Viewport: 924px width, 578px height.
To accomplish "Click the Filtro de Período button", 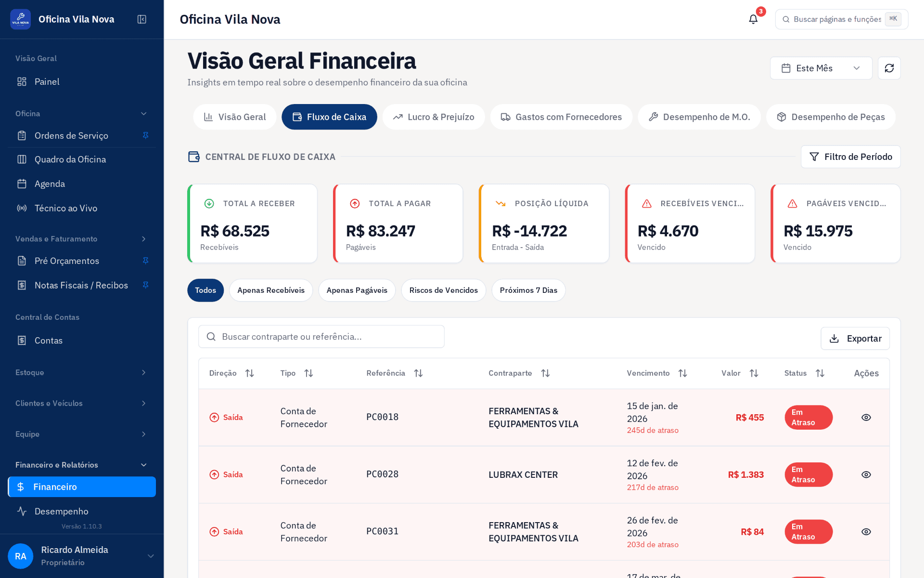I will (850, 157).
